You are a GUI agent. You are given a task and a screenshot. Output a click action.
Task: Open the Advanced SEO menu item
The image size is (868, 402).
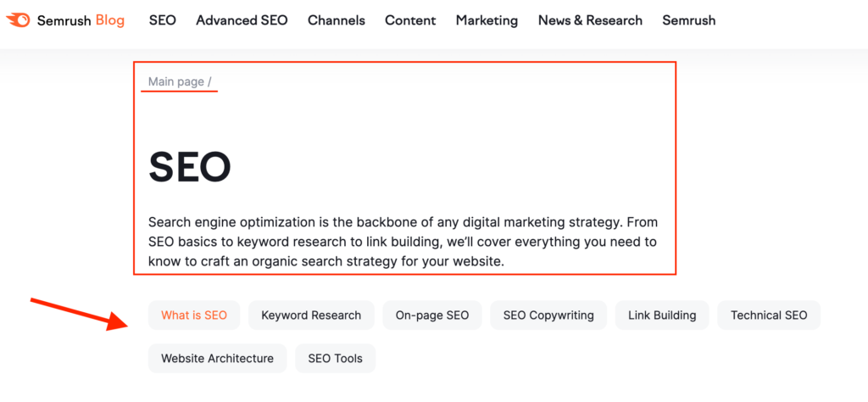click(242, 20)
